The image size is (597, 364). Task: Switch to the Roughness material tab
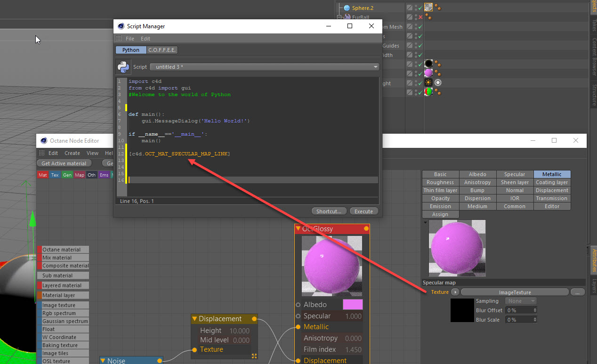[440, 182]
